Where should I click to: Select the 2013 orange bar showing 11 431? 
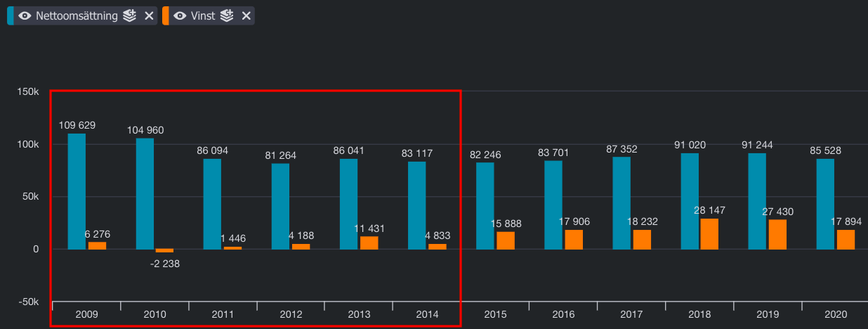[369, 243]
